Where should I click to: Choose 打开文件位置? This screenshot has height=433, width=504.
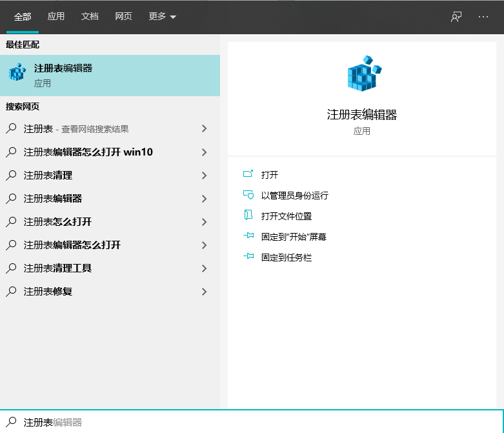[x=287, y=216]
